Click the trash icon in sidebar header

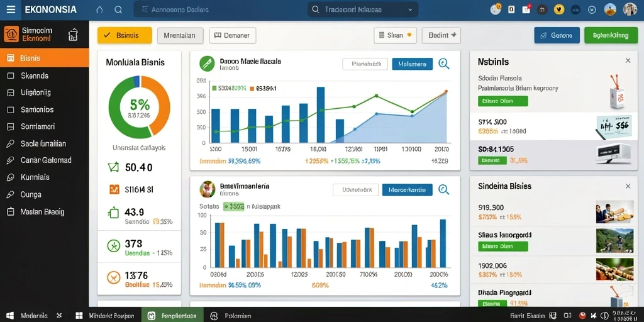point(73,35)
